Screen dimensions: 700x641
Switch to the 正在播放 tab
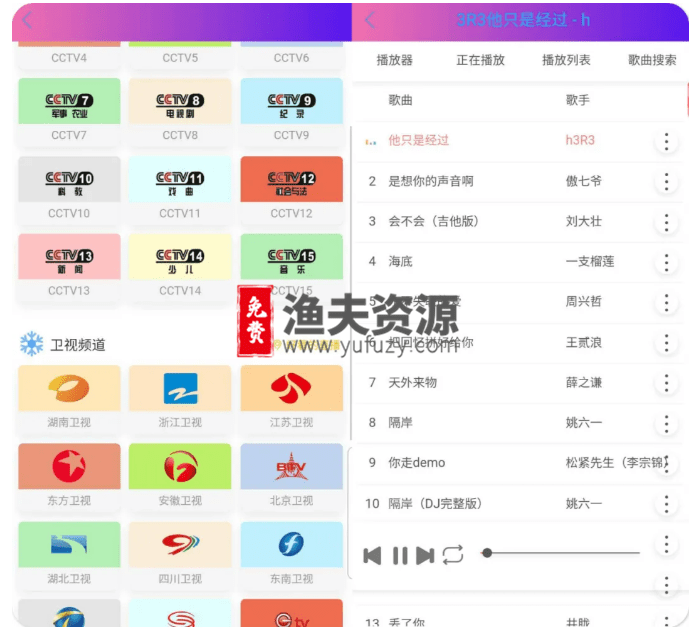pyautogui.click(x=480, y=60)
